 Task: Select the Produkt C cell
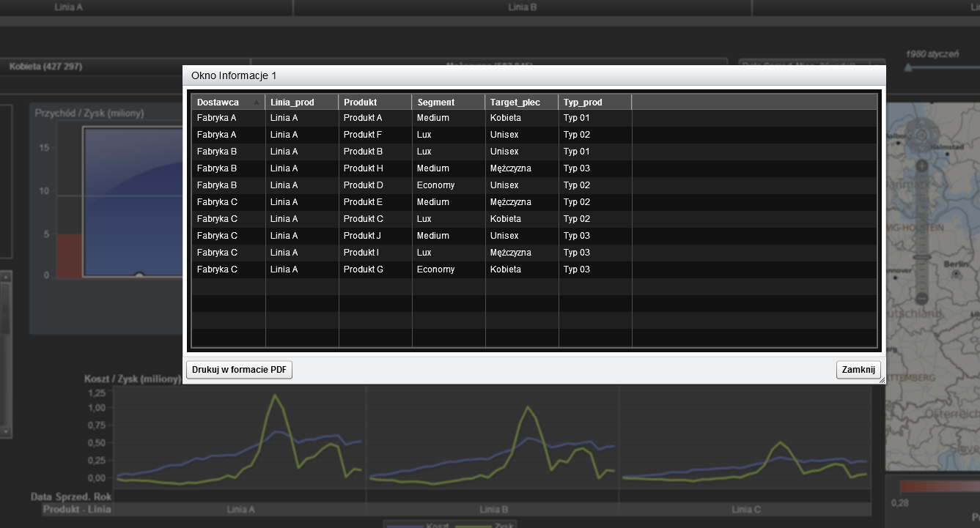375,219
